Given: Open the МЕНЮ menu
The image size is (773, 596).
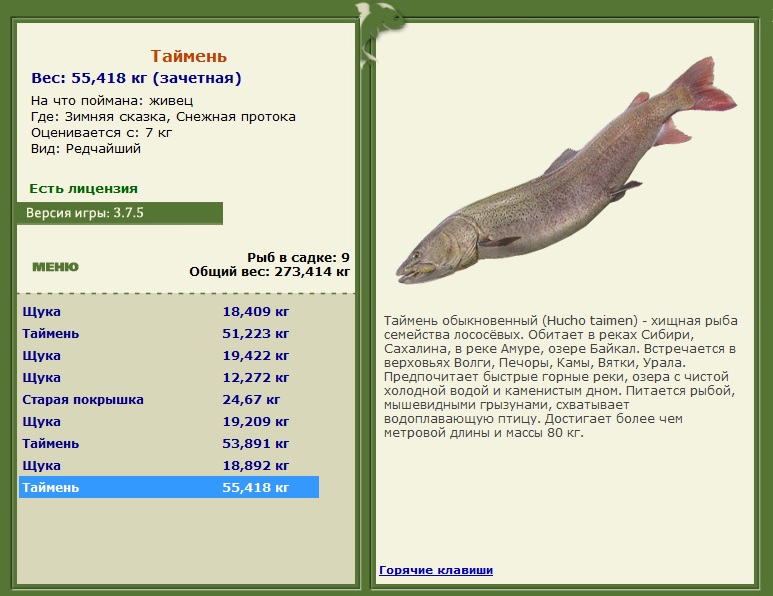Looking at the screenshot, I should coord(55,267).
